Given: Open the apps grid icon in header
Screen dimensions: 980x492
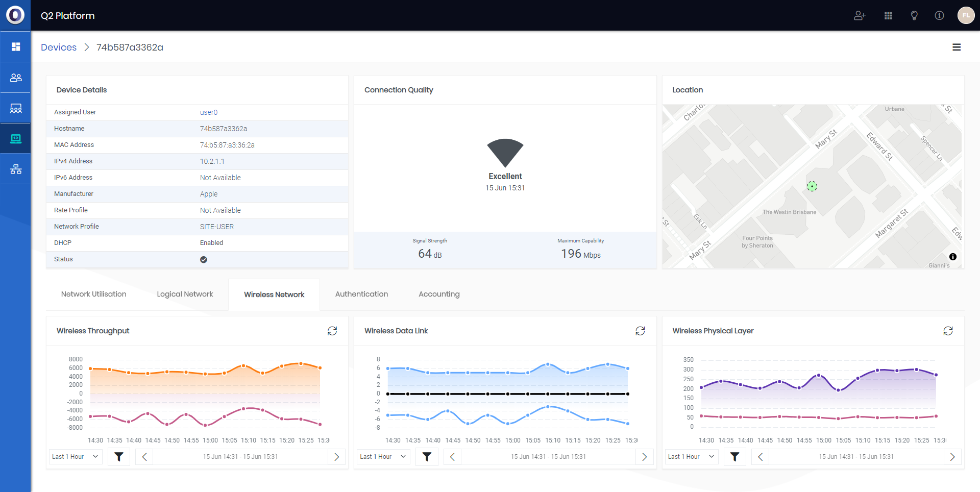Looking at the screenshot, I should (888, 16).
